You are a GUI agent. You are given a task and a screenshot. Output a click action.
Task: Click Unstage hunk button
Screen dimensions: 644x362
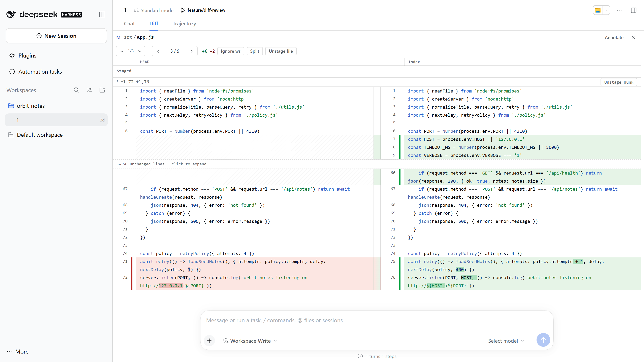click(618, 82)
